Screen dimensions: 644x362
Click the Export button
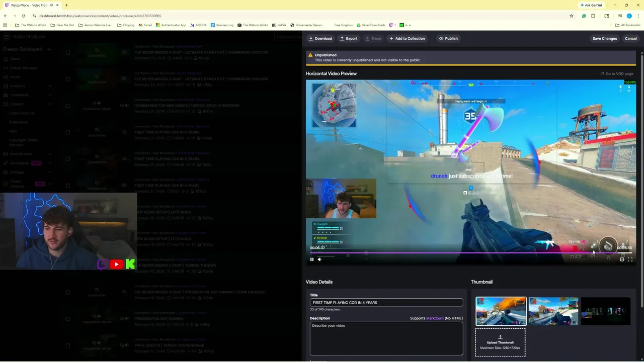click(348, 38)
